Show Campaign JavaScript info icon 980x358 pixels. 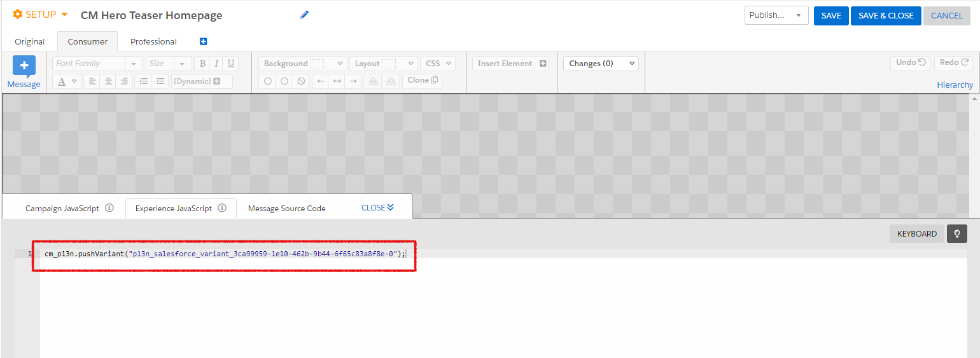pos(109,208)
